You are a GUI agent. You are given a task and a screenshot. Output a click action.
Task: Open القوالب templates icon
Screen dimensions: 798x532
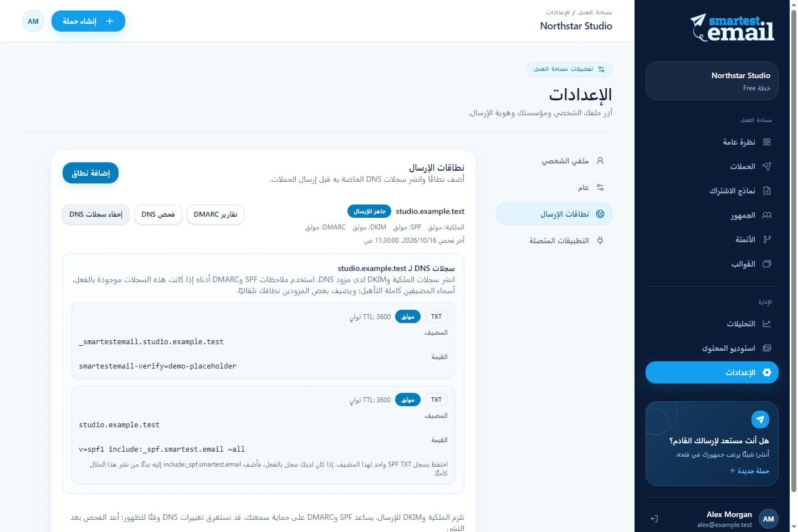click(x=767, y=264)
